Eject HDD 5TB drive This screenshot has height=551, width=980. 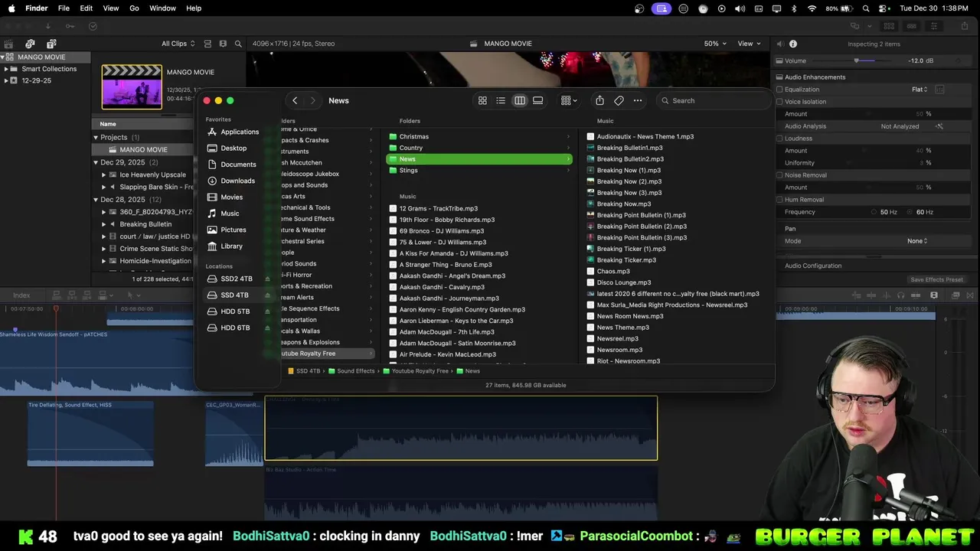pos(267,311)
